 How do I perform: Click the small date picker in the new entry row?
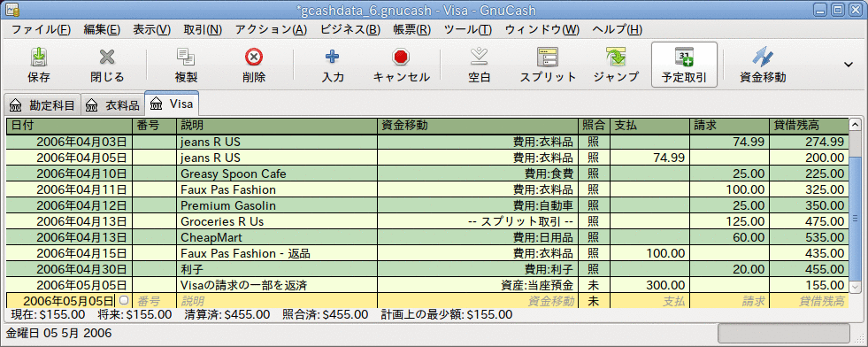pyautogui.click(x=124, y=300)
